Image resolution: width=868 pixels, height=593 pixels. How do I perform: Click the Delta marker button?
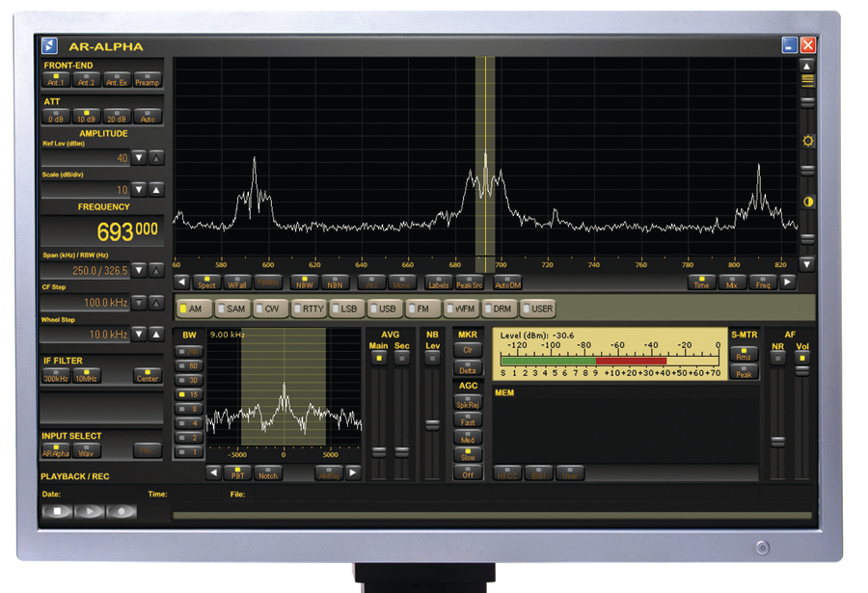click(467, 368)
